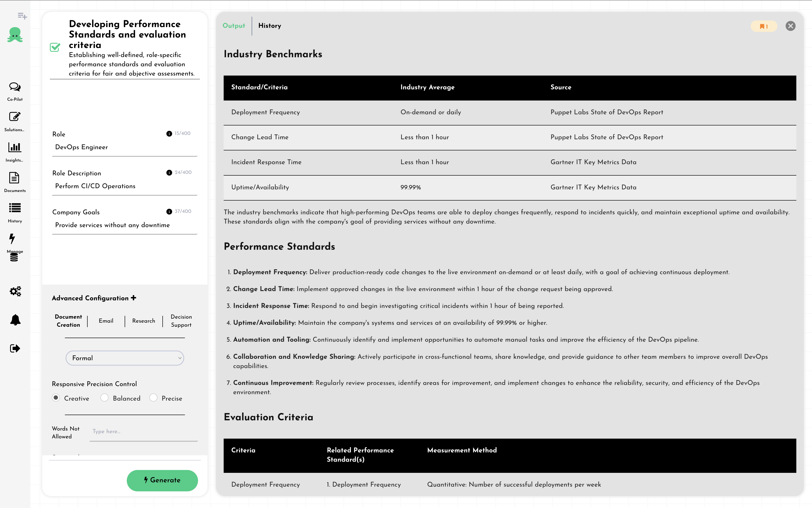This screenshot has width=812, height=508.
Task: Select the Creative precision option
Action: pyautogui.click(x=56, y=398)
